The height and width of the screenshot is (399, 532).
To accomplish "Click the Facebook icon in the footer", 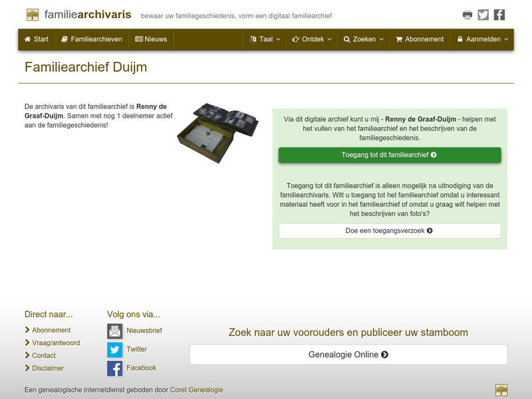I will tap(114, 367).
